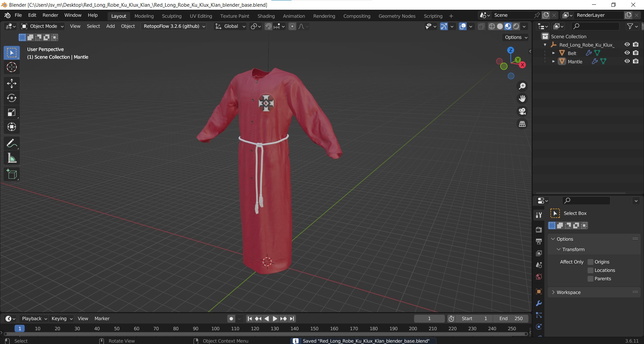The width and height of the screenshot is (644, 344).
Task: Activate the Transform tool
Action: point(12,127)
